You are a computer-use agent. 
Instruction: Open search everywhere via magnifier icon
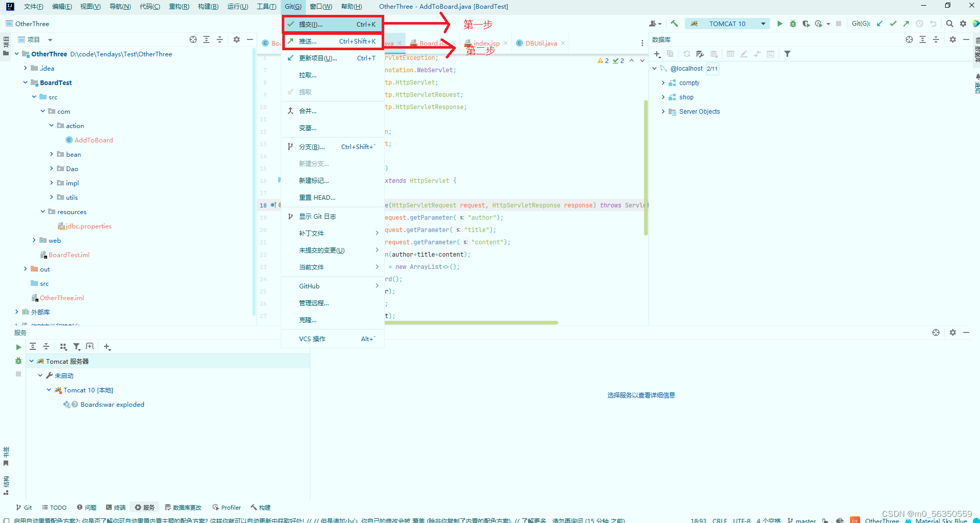tap(949, 23)
